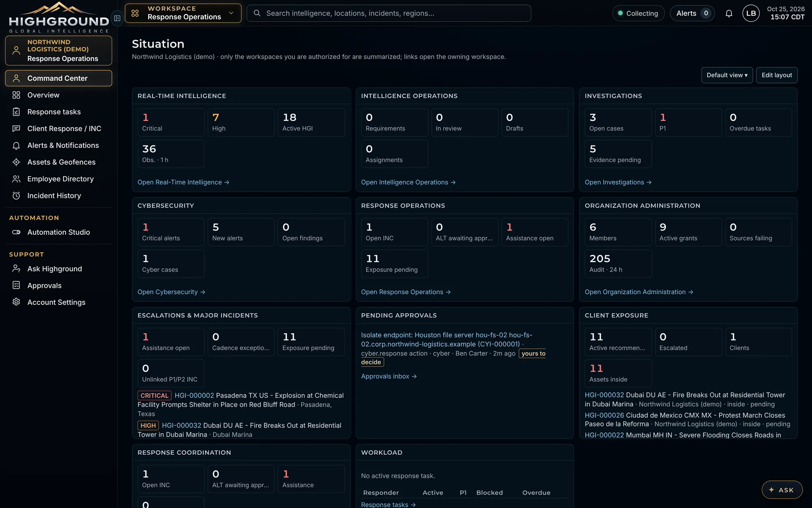812x508 pixels.
Task: Click the Ask Highground person icon
Action: pos(16,269)
